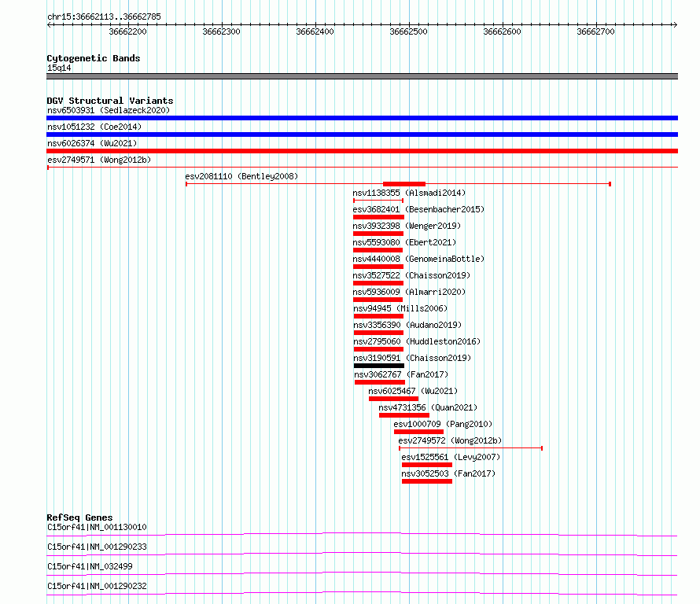Click the nsv1051232 (Coe2014) variant label

point(94,127)
